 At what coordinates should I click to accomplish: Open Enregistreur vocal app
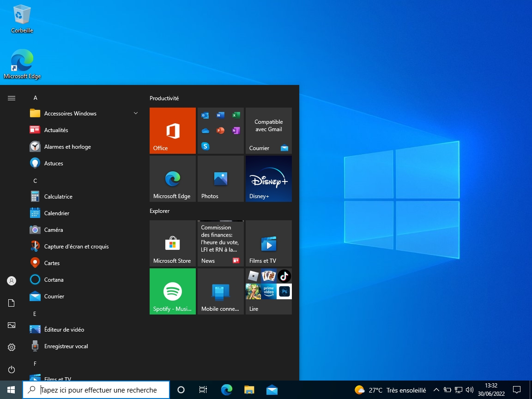tap(84, 346)
